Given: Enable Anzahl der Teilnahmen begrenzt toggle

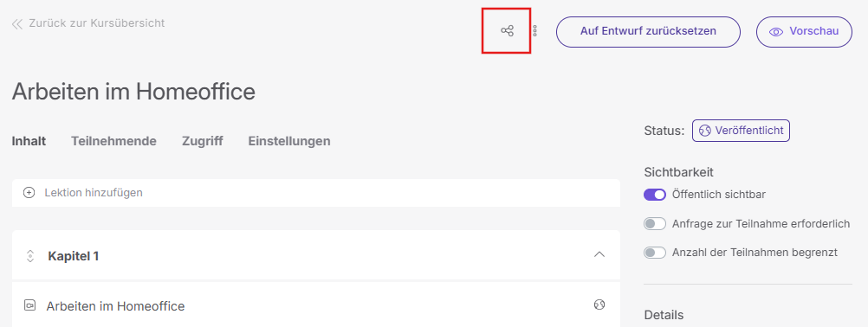Looking at the screenshot, I should point(655,253).
